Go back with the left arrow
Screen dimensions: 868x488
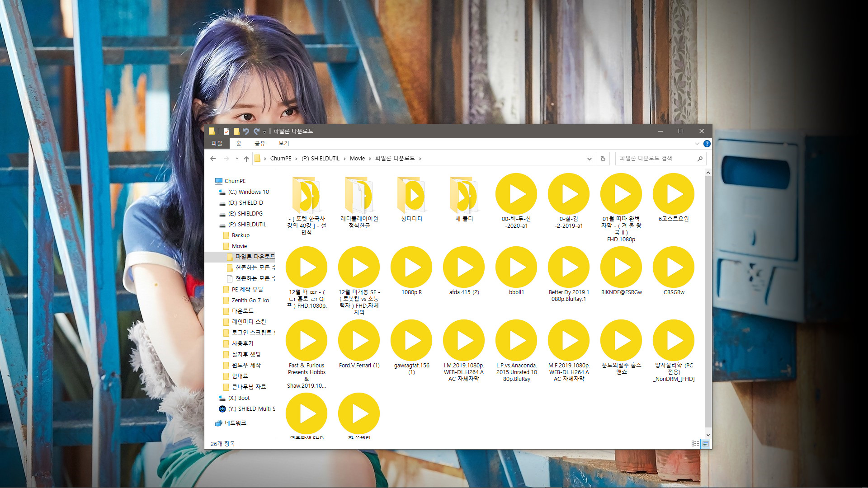click(x=213, y=159)
